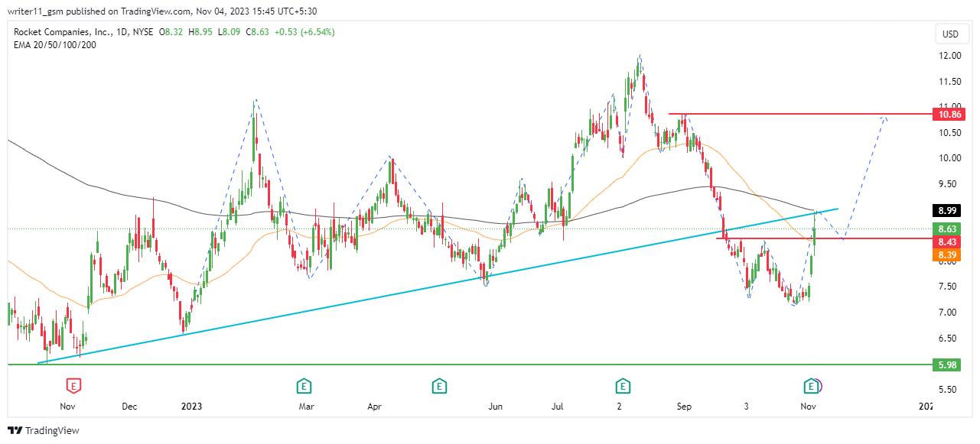Select the red 8.43 price label
980x444 pixels.
[x=948, y=241]
